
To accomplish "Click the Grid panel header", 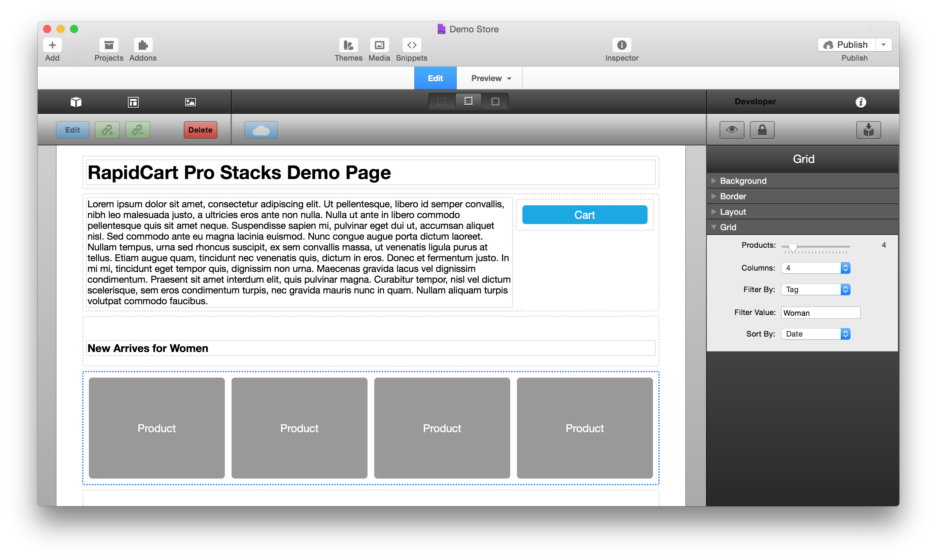I will pos(802,159).
